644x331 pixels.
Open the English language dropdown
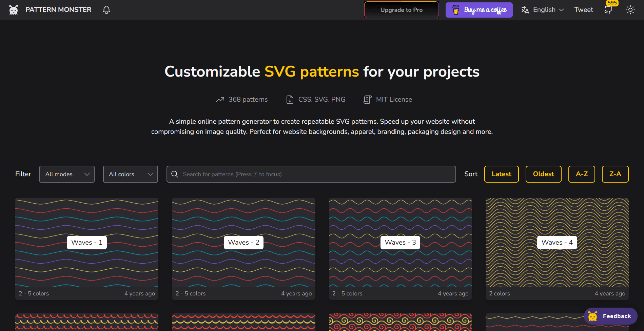coord(544,9)
